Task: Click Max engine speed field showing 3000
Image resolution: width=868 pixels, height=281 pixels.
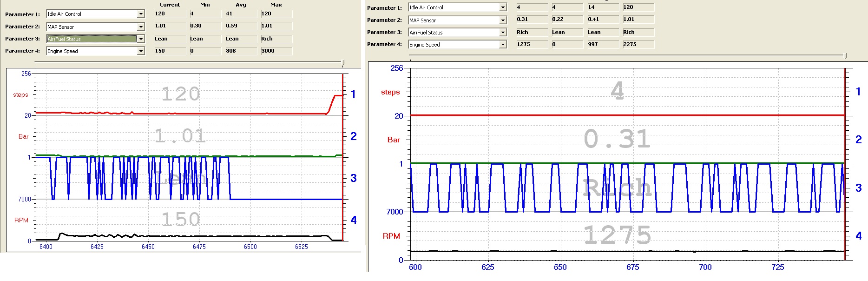Action: (276, 51)
